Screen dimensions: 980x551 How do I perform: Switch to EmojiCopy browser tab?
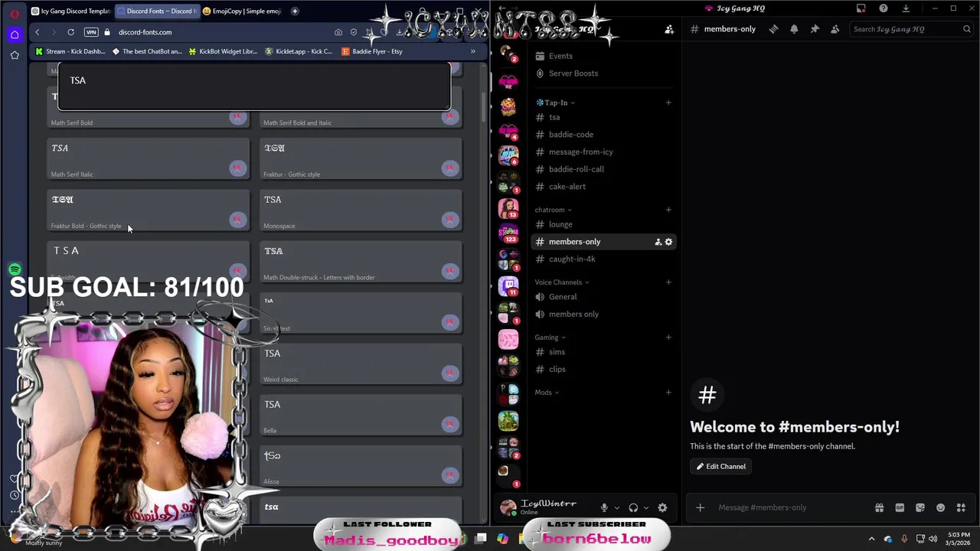click(241, 11)
